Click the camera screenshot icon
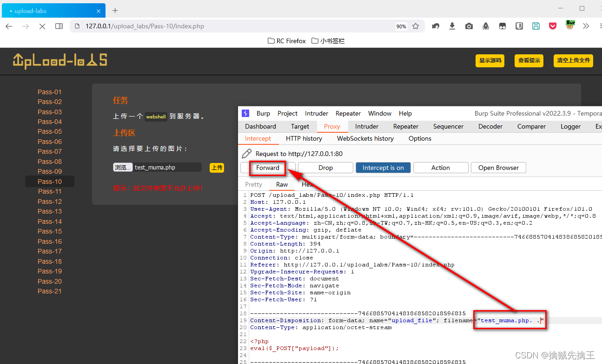This screenshot has width=602, height=364. [x=469, y=26]
